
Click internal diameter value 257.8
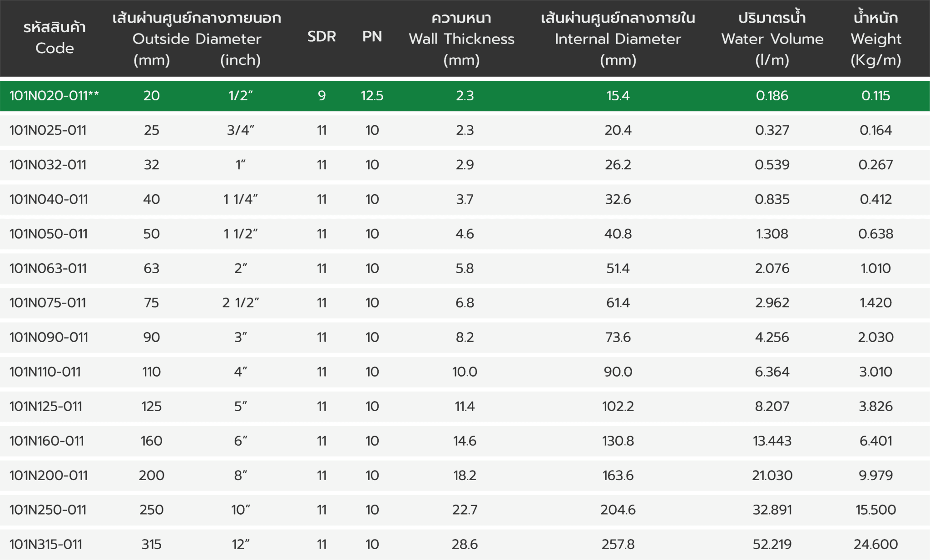pyautogui.click(x=618, y=544)
